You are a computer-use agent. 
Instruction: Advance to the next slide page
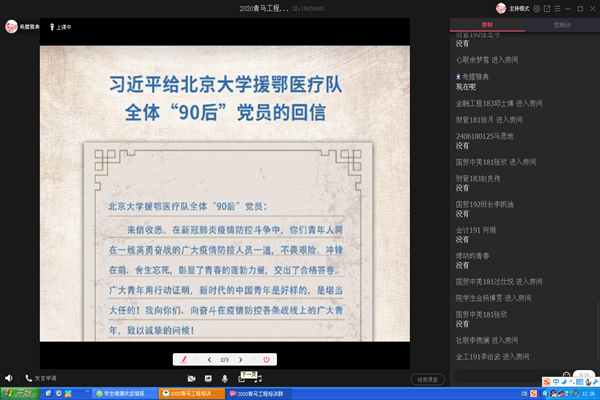point(240,359)
